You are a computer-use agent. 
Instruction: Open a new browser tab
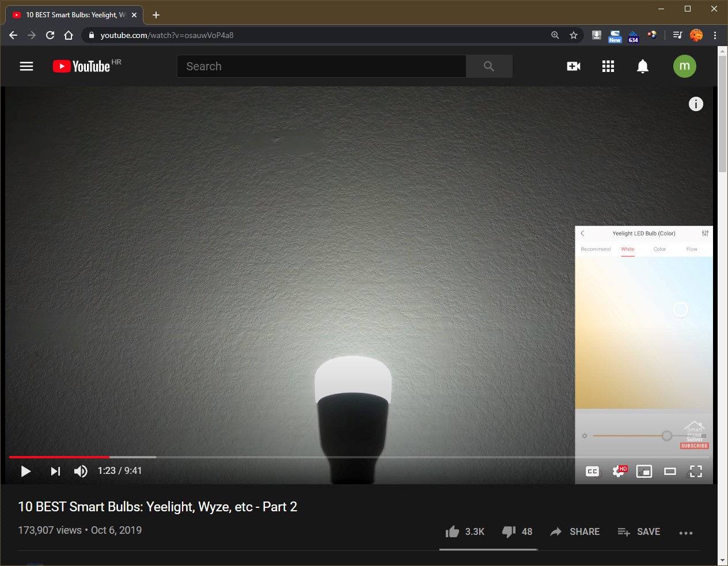(x=156, y=15)
